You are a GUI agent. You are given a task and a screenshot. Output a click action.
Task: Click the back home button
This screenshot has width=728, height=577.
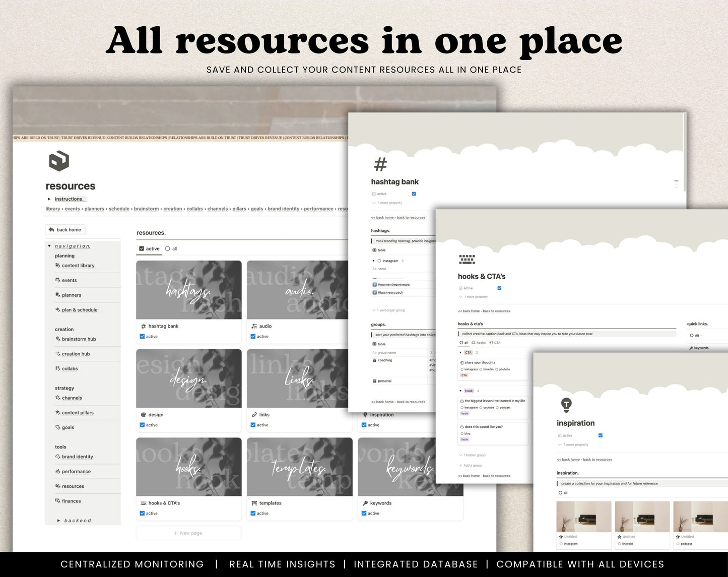pos(65,230)
